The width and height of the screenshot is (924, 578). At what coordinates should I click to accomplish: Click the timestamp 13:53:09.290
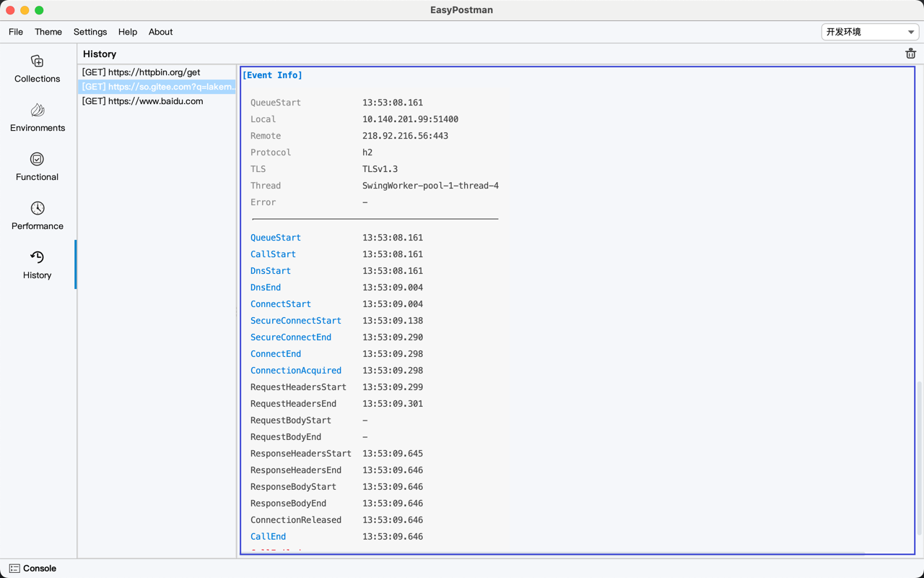pyautogui.click(x=393, y=337)
